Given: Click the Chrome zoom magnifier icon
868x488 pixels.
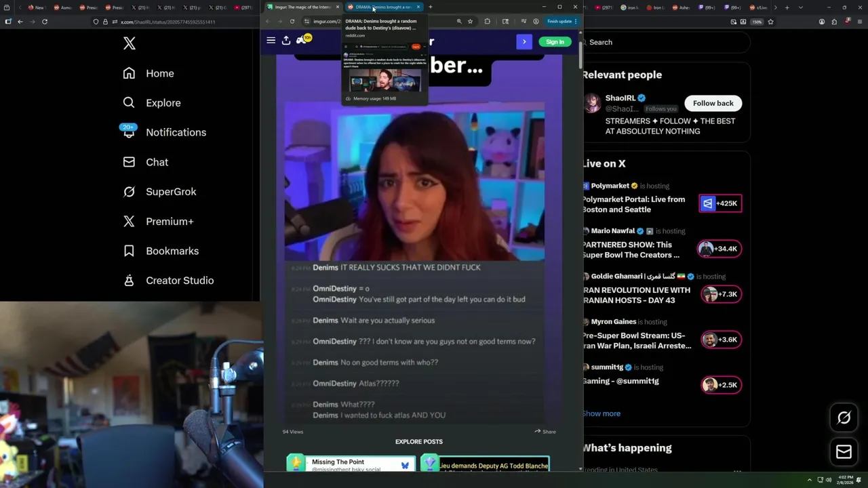Looking at the screenshot, I should 459,21.
